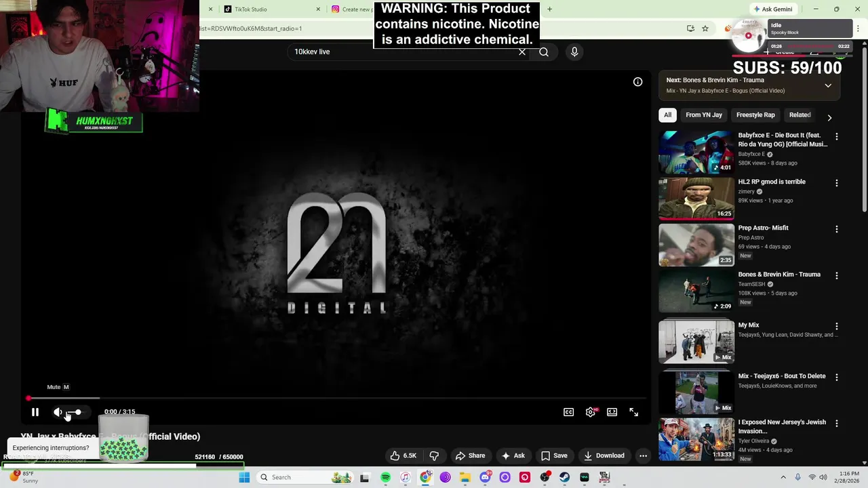Viewport: 868px width, 488px height.
Task: Open the taskbar volume control
Action: 823,477
